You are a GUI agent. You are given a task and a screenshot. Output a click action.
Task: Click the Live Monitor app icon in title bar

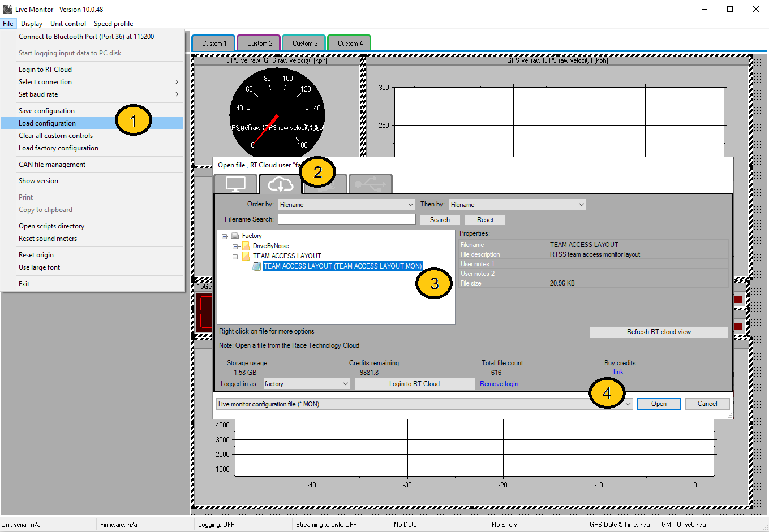(7, 9)
